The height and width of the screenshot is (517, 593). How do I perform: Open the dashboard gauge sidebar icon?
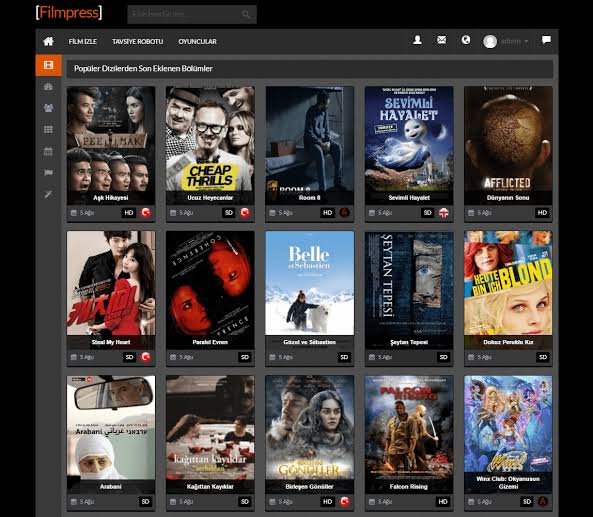point(48,87)
